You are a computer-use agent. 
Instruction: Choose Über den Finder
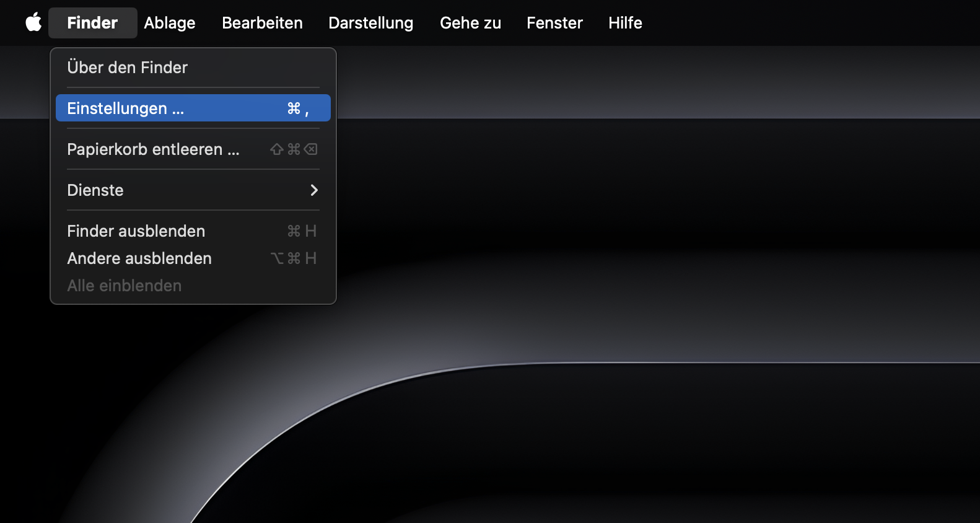(x=193, y=67)
